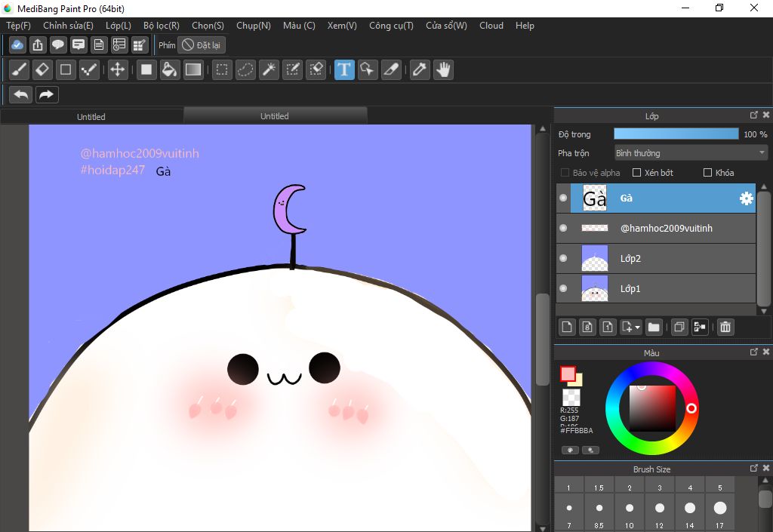Click the Gà layer thumbnail

(595, 198)
